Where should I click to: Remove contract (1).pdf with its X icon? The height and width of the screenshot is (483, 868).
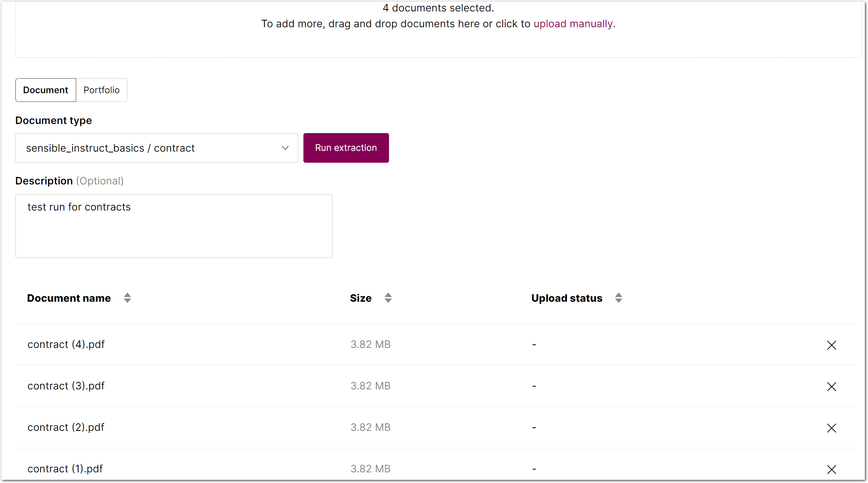tap(831, 469)
